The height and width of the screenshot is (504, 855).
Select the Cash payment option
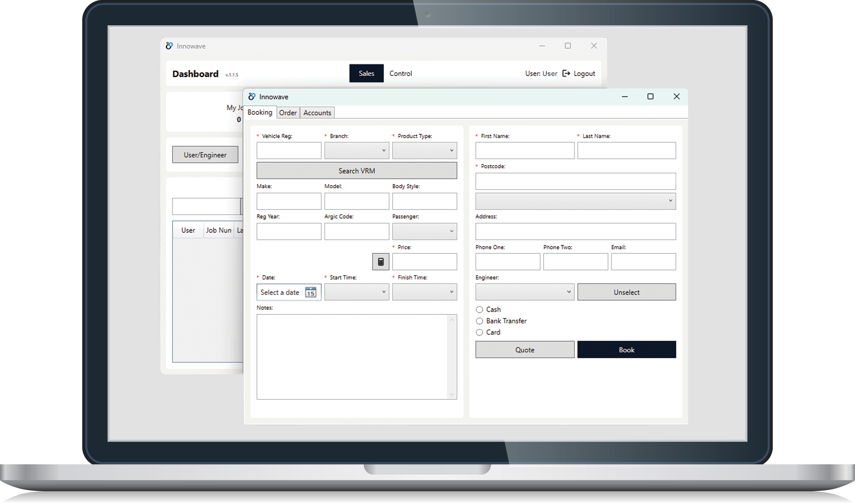click(480, 310)
